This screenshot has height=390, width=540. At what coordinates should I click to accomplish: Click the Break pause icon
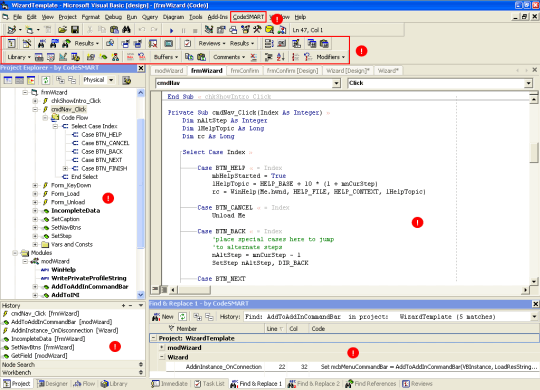click(x=183, y=30)
